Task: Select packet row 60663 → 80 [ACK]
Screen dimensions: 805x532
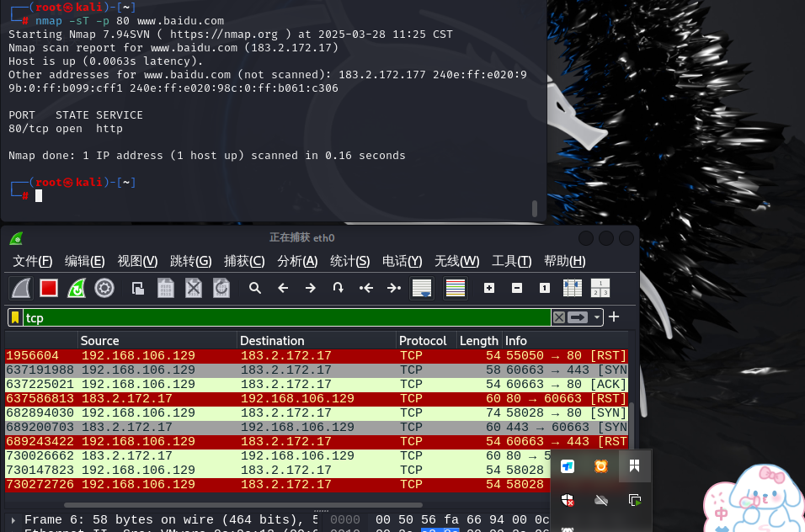Action: coord(317,385)
